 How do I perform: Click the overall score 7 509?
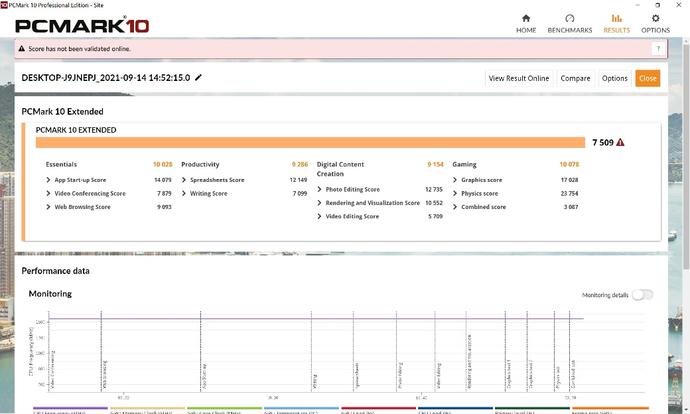[x=602, y=143]
